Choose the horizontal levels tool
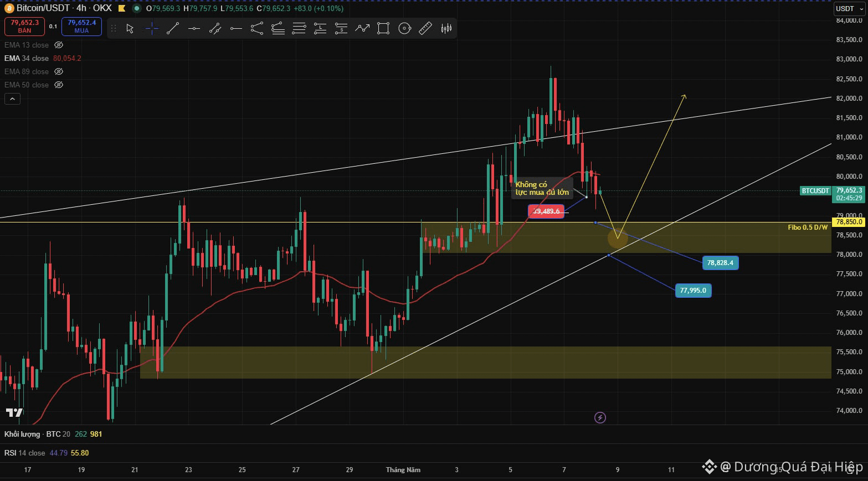This screenshot has height=481, width=868. click(299, 28)
